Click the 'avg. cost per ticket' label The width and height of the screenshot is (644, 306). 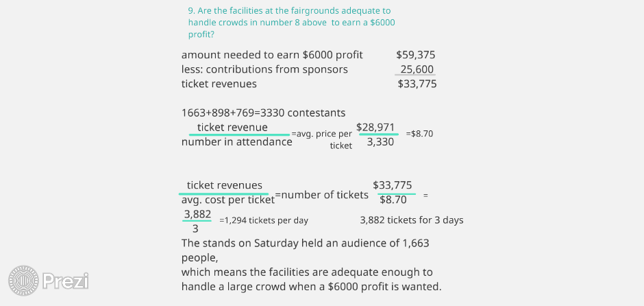(x=228, y=200)
